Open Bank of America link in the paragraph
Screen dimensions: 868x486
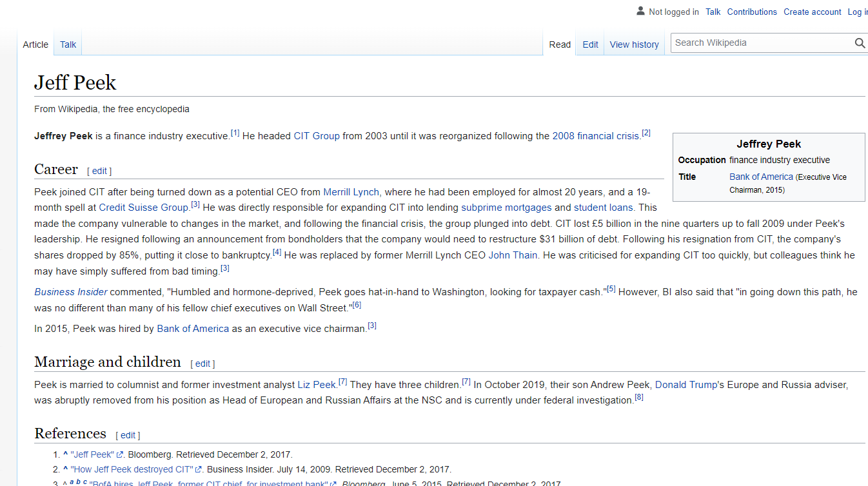(193, 329)
